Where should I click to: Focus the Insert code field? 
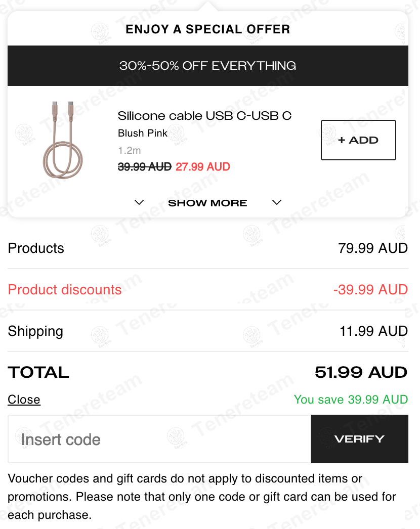[x=159, y=439]
